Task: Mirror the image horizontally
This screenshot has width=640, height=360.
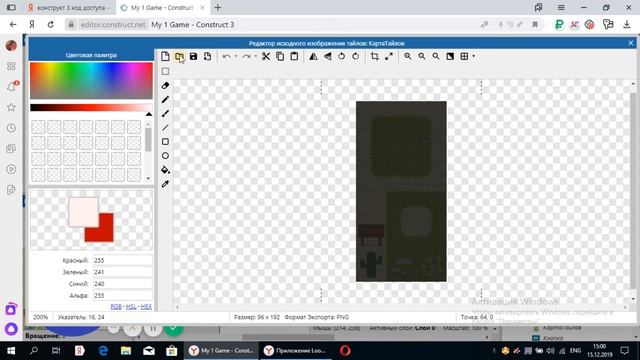Action: coord(313,56)
